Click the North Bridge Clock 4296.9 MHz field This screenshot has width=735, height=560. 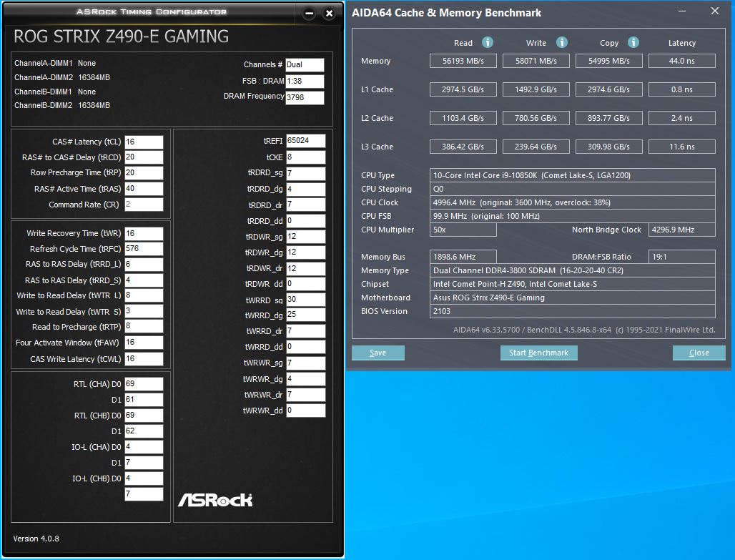coord(682,230)
